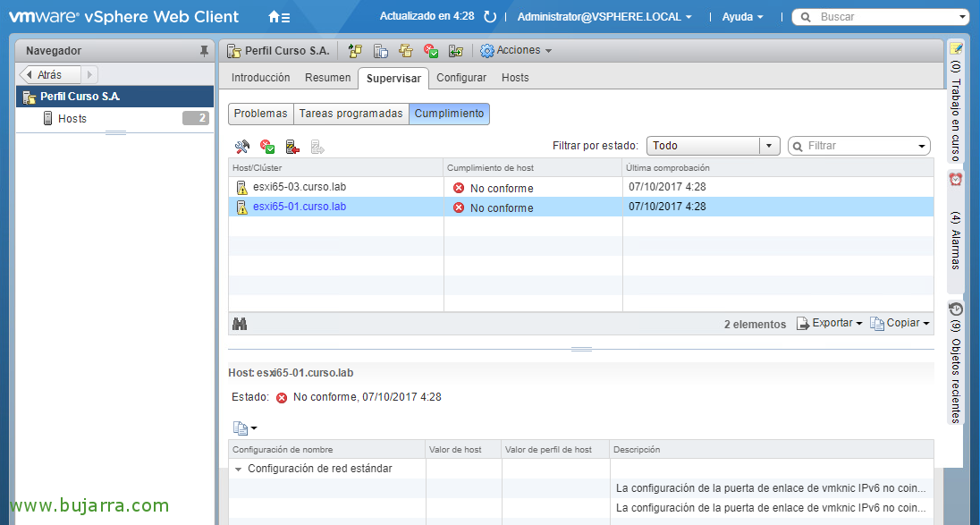Image resolution: width=980 pixels, height=525 pixels.
Task: Click the duplicate host profile icon
Action: [x=406, y=51]
